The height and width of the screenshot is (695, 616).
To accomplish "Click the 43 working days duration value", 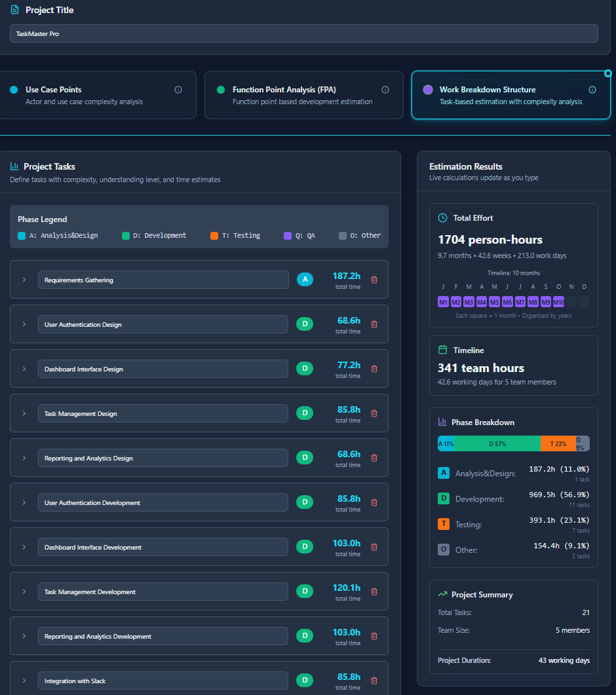I will pyautogui.click(x=564, y=660).
